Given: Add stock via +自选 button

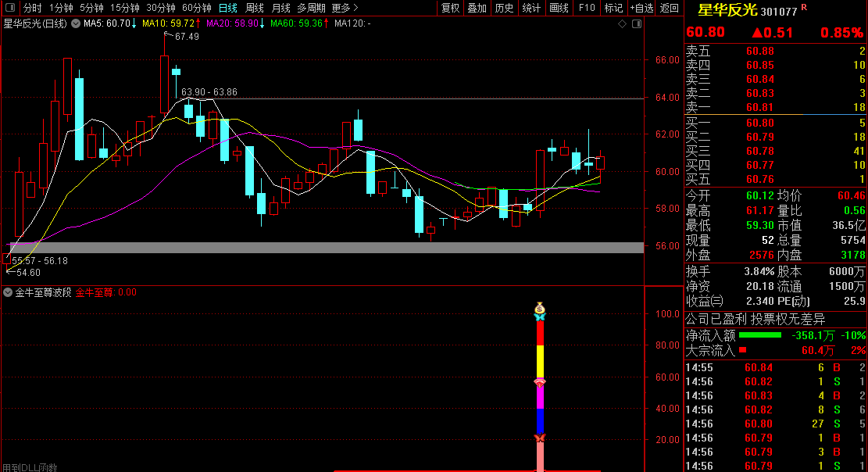Looking at the screenshot, I should (641, 8).
